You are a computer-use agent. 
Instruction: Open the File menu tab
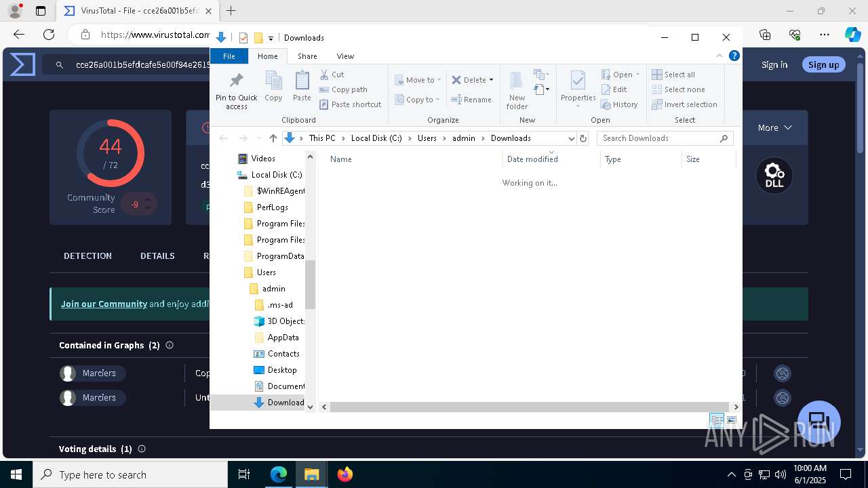229,56
